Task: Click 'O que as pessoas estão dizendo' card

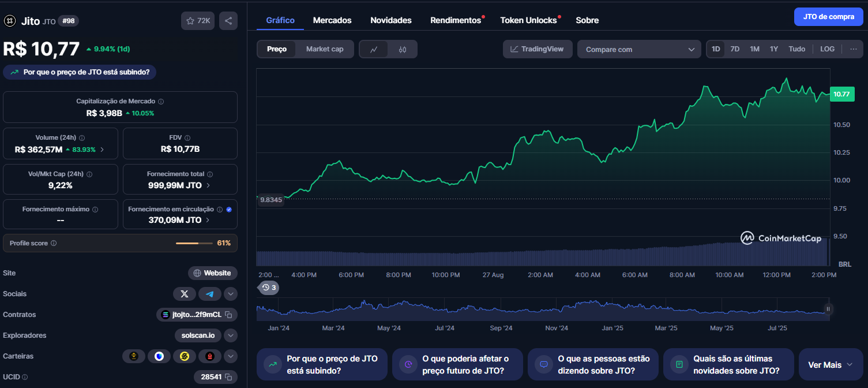Action: pyautogui.click(x=593, y=364)
